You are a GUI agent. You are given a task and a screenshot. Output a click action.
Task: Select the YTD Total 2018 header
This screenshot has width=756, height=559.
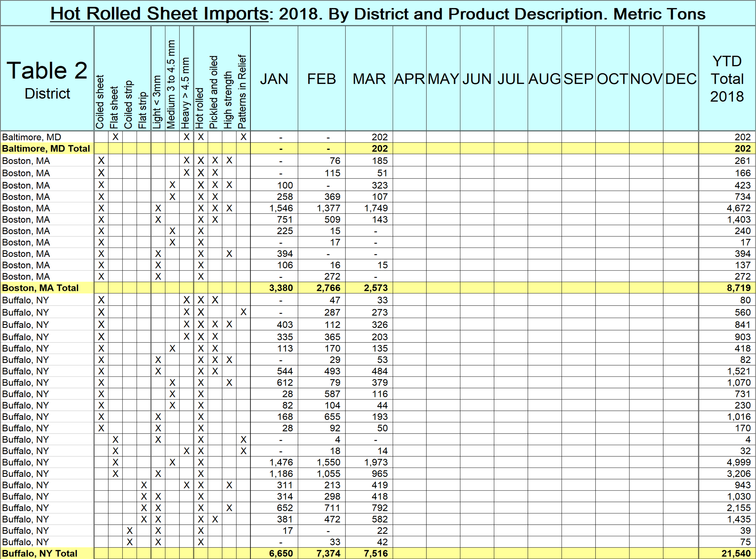click(727, 79)
